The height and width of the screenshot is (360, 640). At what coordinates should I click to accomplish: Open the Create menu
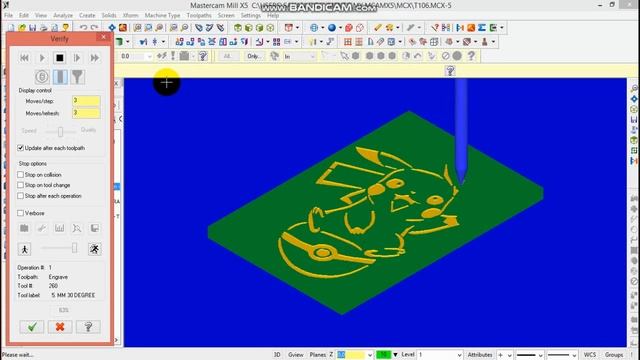87,15
